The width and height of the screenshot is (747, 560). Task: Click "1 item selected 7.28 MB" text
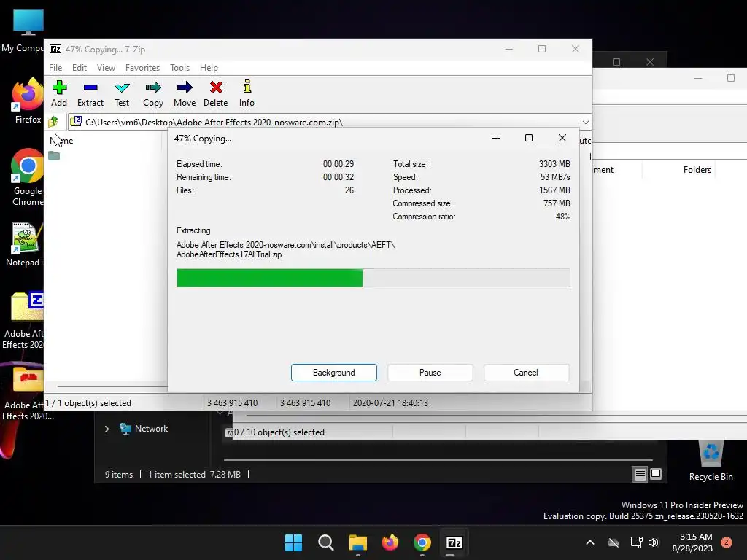(x=194, y=474)
